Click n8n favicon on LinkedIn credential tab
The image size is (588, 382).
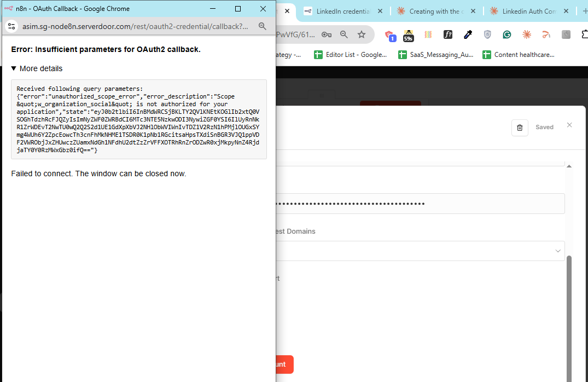coord(308,11)
